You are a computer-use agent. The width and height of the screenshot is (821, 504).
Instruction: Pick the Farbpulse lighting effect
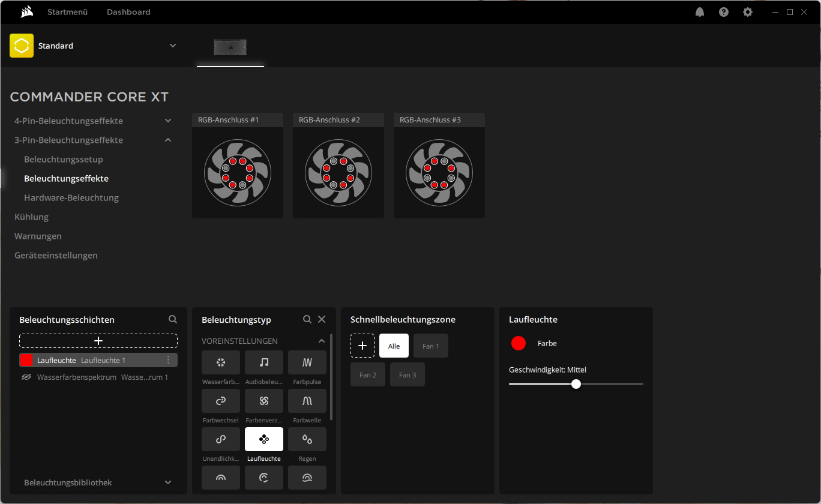pos(307,362)
